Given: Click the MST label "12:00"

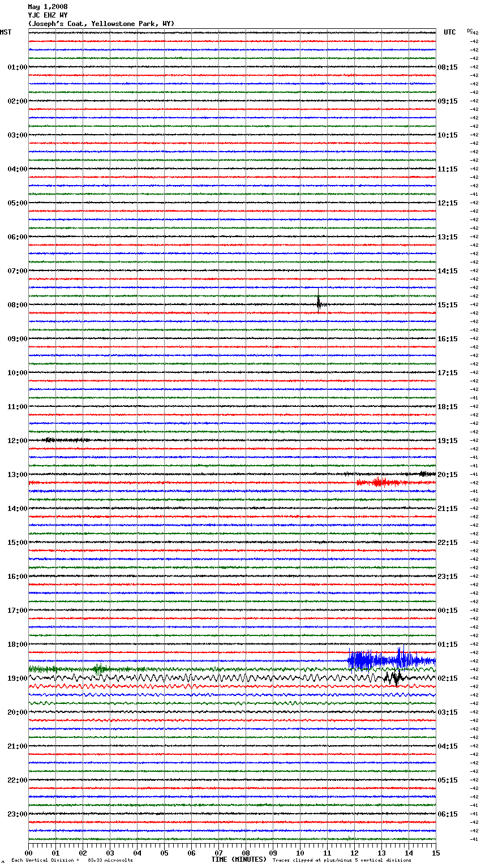Looking at the screenshot, I should [x=18, y=441].
